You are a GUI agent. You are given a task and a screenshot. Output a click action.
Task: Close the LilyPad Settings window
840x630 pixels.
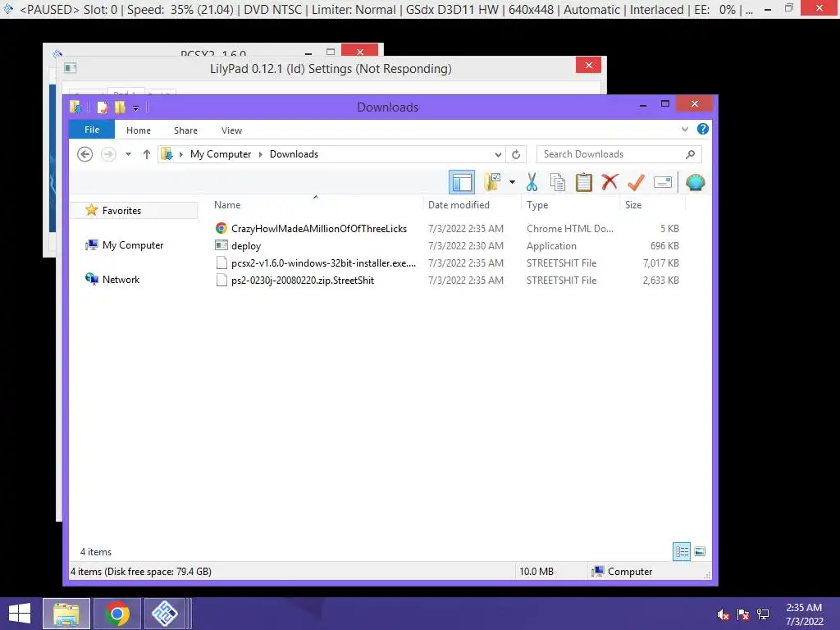[x=588, y=66]
